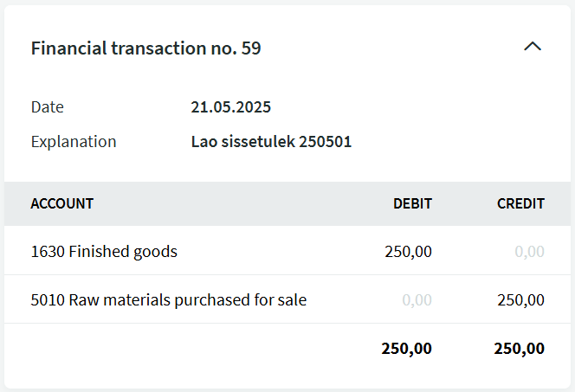Click the Date field label
This screenshot has width=575, height=392.
[48, 107]
